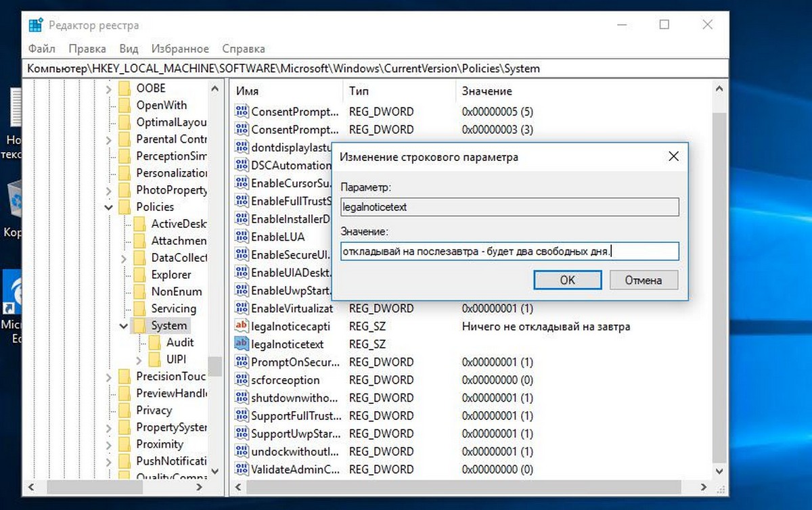Select the dontdisplaylastu value icon
Viewport: 812px width, 510px height.
[242, 147]
